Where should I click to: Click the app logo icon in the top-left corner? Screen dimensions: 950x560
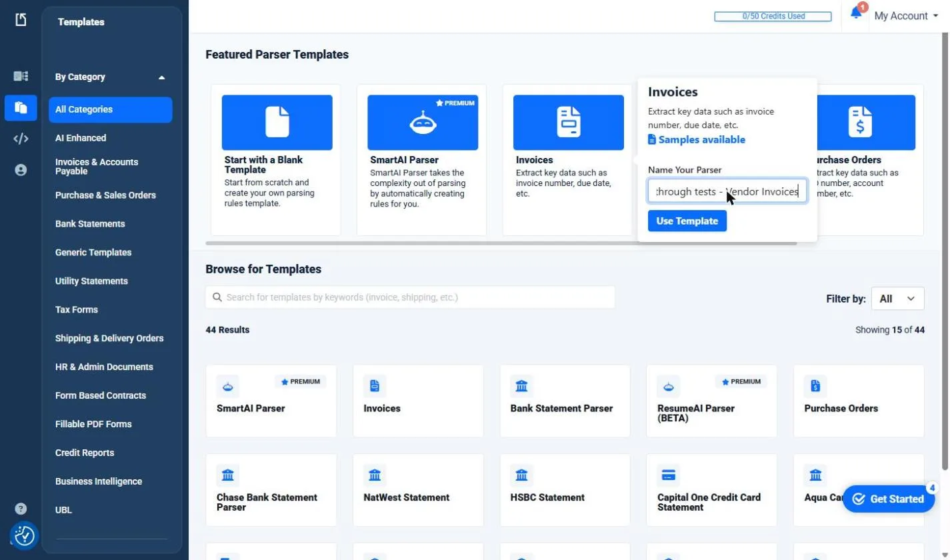pyautogui.click(x=21, y=20)
